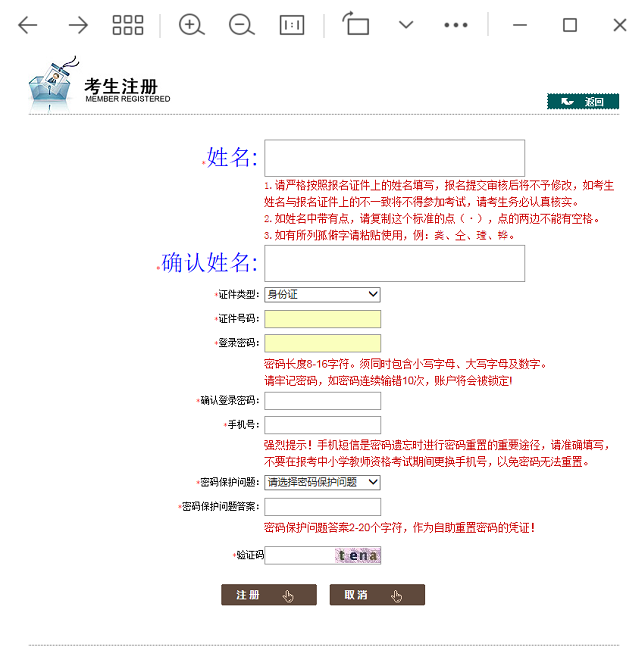Zoom in with the magnifier plus icon
Image resolution: width=643 pixels, height=649 pixels.
pos(191,25)
